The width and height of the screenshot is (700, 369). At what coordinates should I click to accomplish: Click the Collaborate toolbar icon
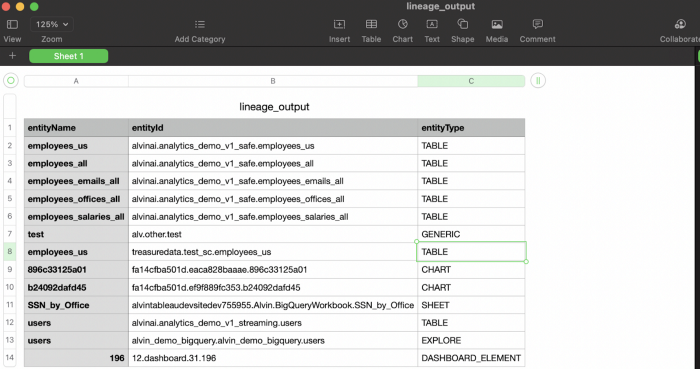point(680,25)
